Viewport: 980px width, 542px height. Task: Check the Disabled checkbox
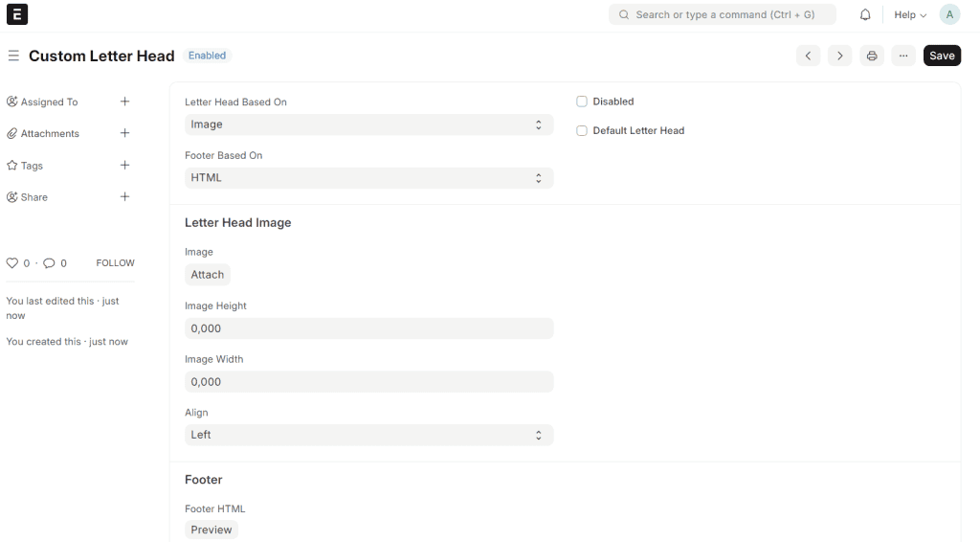coord(582,102)
